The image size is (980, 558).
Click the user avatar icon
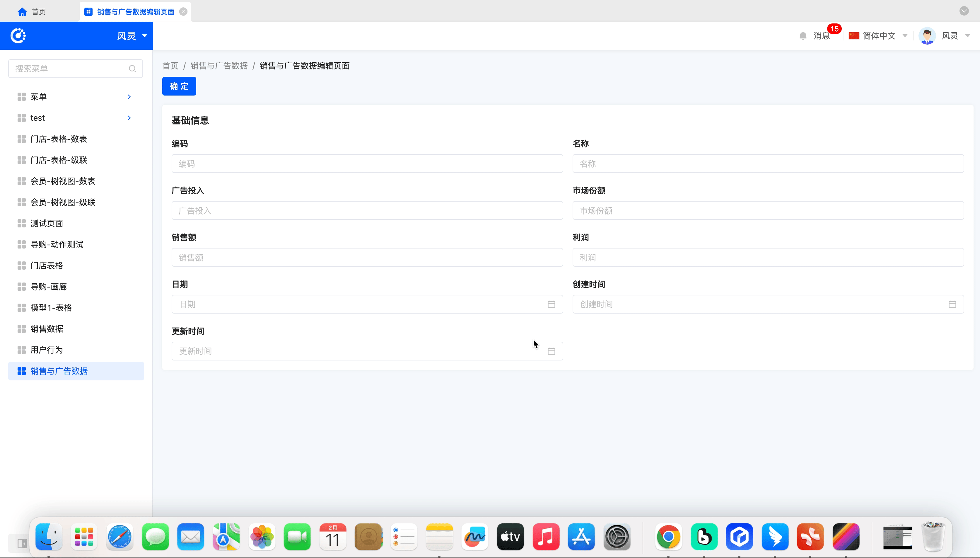click(x=927, y=36)
